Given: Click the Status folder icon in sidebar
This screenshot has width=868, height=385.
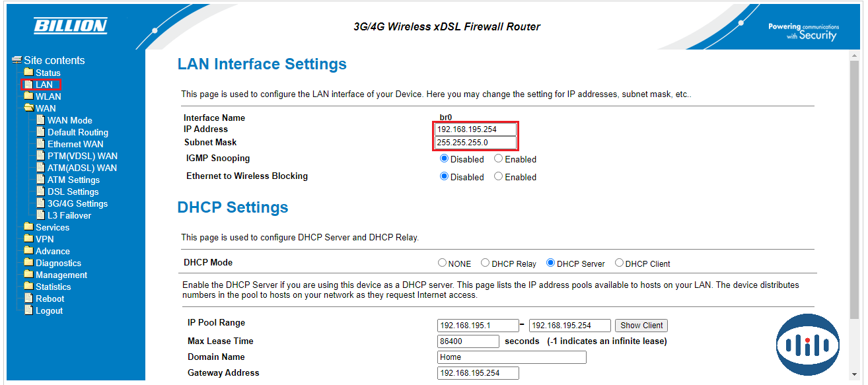Looking at the screenshot, I should (28, 73).
